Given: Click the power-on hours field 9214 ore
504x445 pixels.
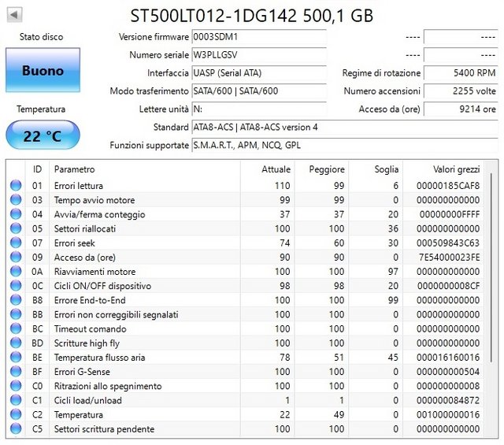Looking at the screenshot, I should click(461, 109).
